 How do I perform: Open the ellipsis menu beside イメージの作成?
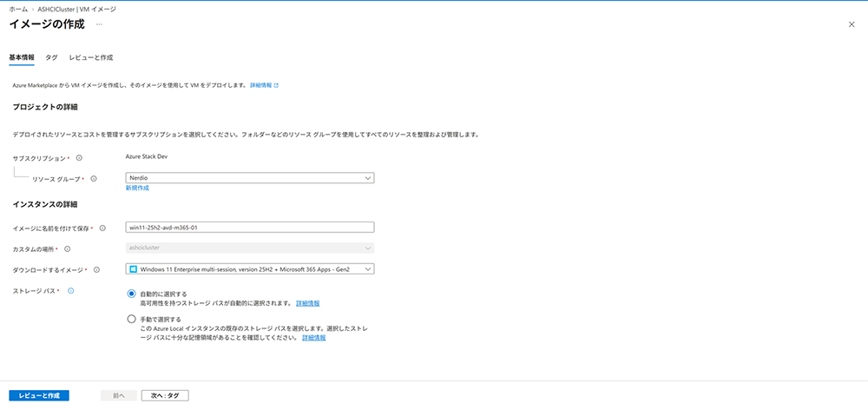(x=99, y=24)
